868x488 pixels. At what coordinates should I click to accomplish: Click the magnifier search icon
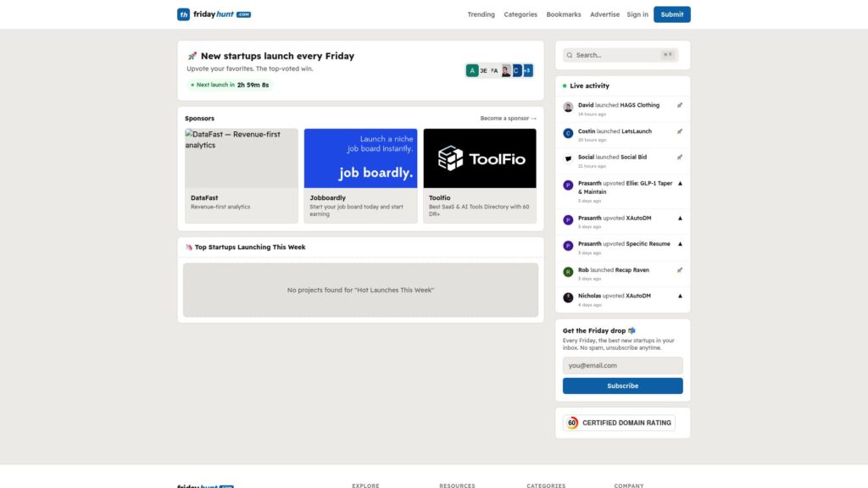point(569,55)
